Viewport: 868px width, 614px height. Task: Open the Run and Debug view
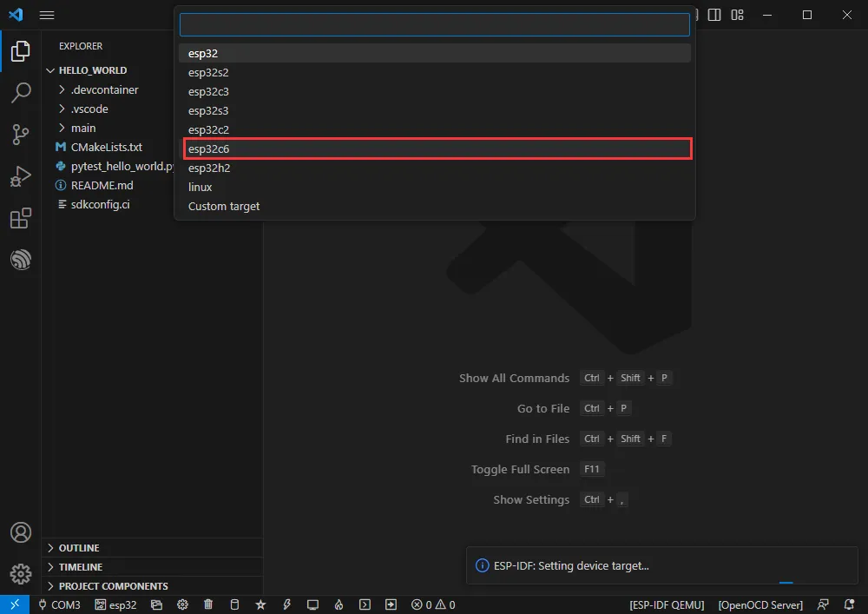point(21,176)
